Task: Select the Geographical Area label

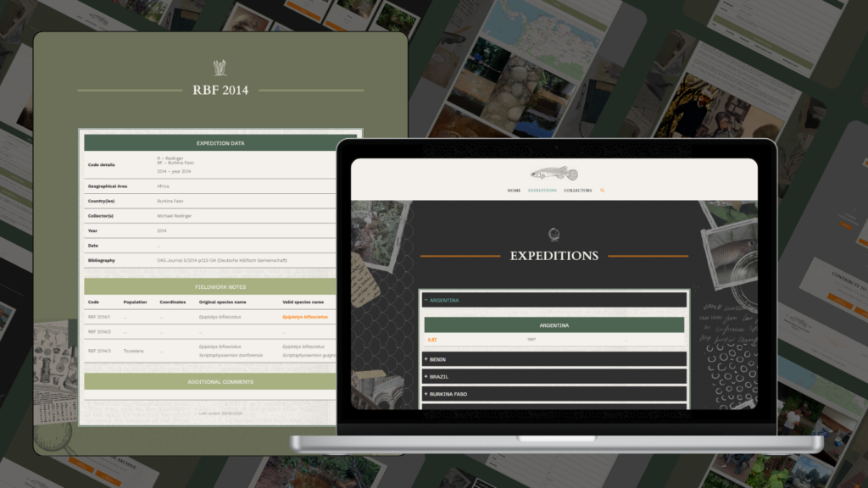Action: [x=108, y=186]
